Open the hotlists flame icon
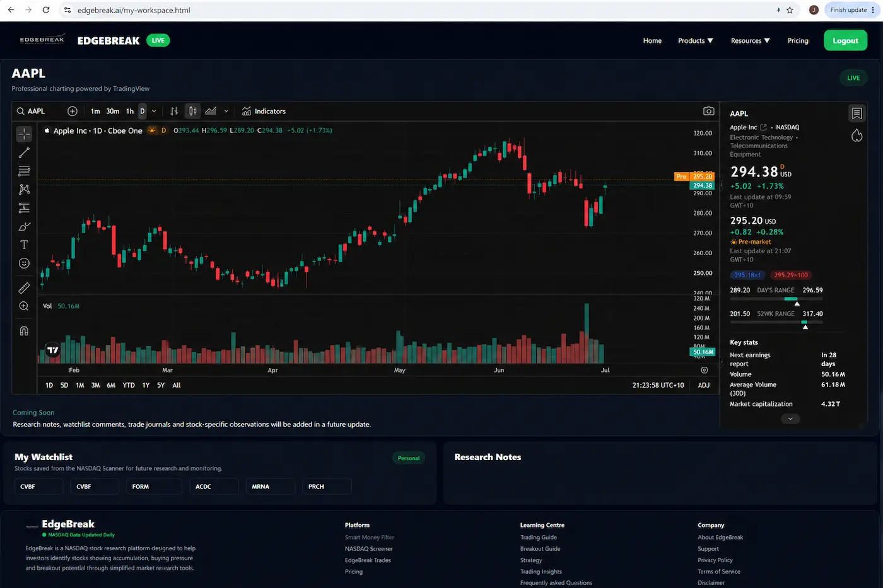Image resolution: width=883 pixels, height=588 pixels. click(857, 135)
